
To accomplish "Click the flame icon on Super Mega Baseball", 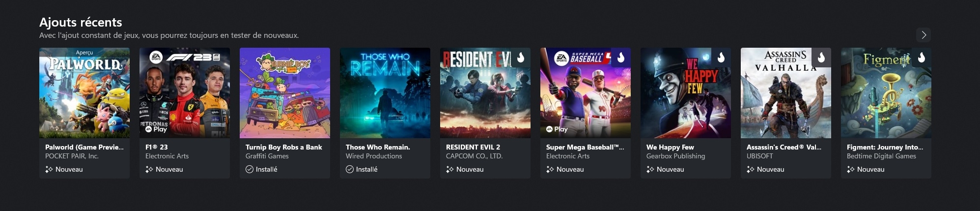I will pos(621,58).
